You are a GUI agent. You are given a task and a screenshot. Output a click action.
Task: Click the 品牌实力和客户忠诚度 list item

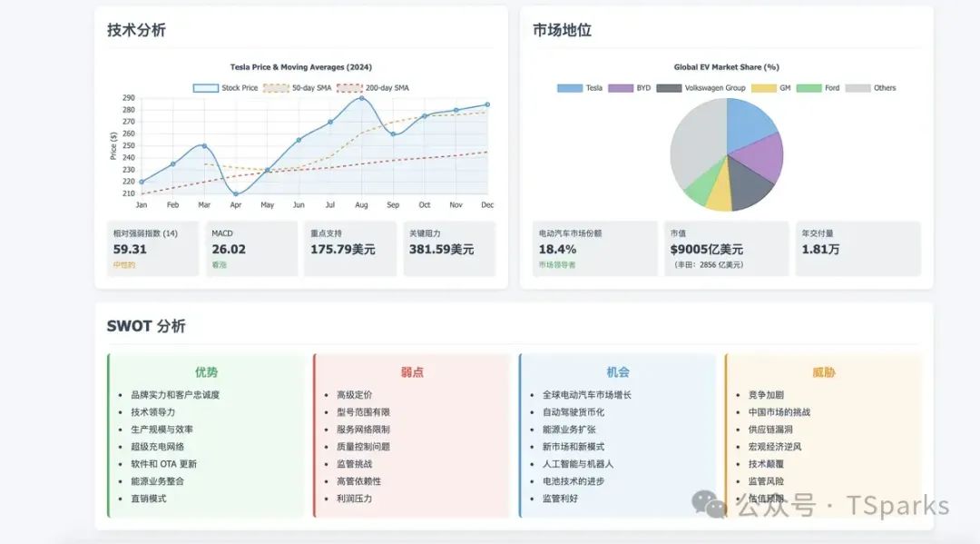[x=175, y=395]
